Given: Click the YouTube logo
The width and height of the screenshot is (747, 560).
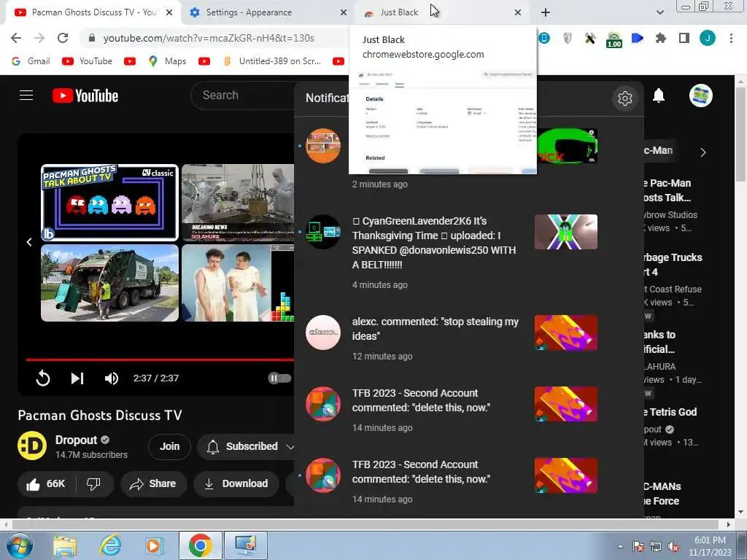Looking at the screenshot, I should coord(85,96).
